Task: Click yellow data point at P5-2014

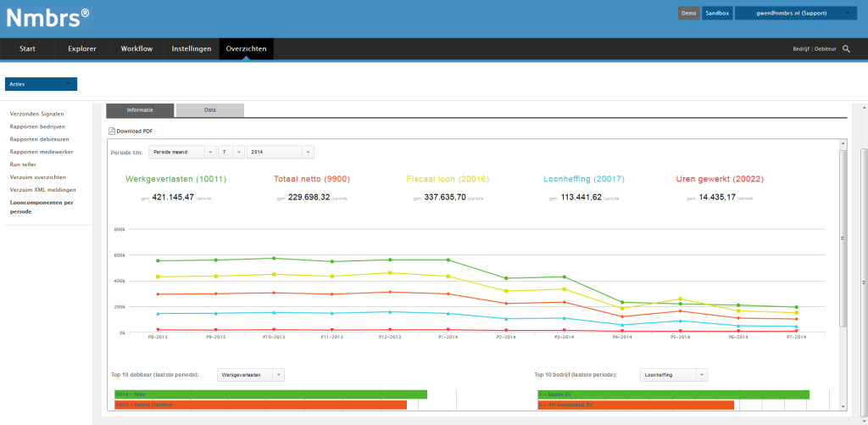Action: point(680,299)
